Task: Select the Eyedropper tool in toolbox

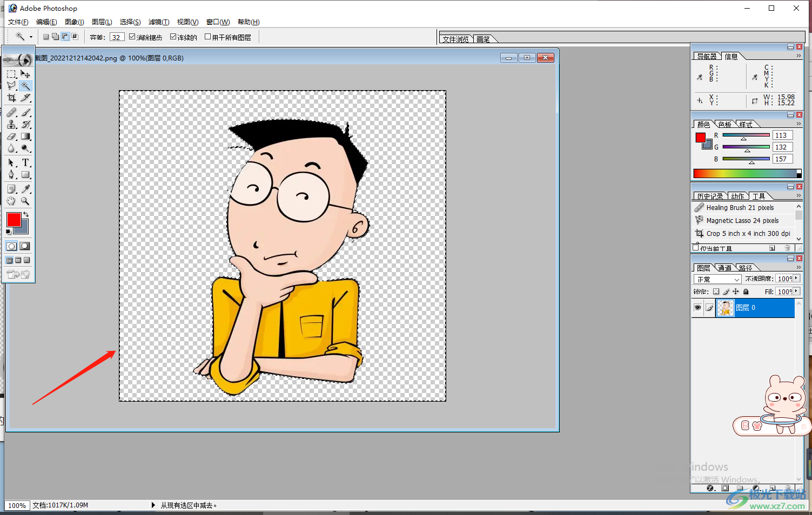Action: 25,189
